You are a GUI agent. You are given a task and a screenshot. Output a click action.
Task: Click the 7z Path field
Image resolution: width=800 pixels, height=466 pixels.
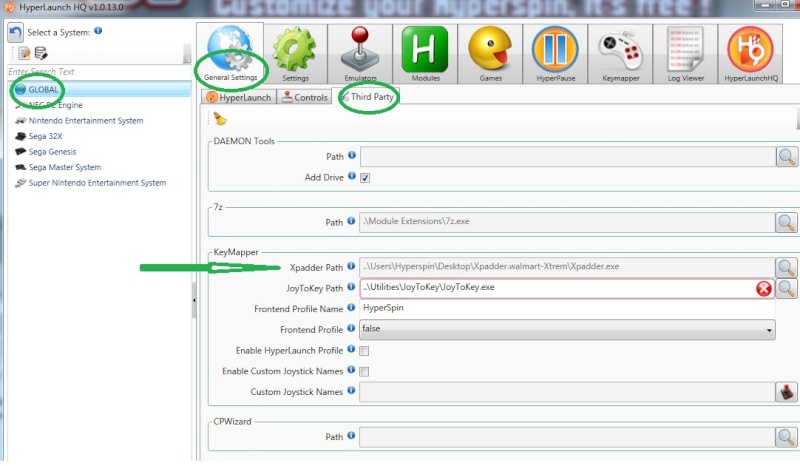coord(567,222)
